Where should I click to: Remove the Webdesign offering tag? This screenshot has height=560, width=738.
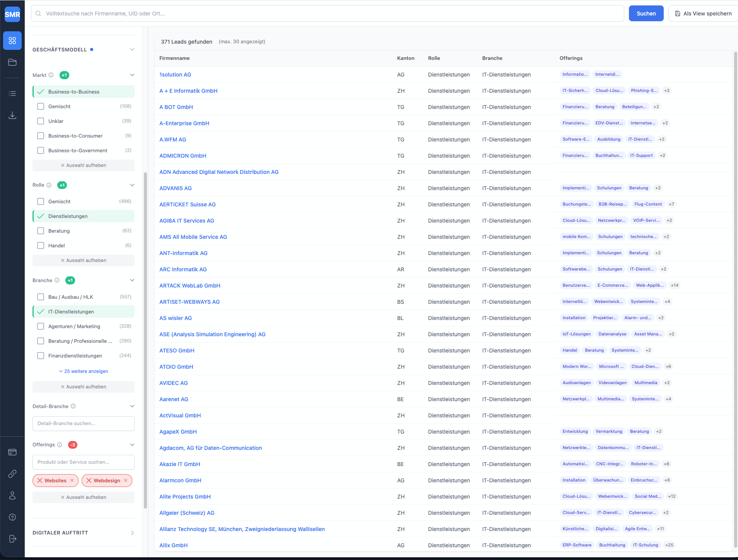(x=126, y=480)
